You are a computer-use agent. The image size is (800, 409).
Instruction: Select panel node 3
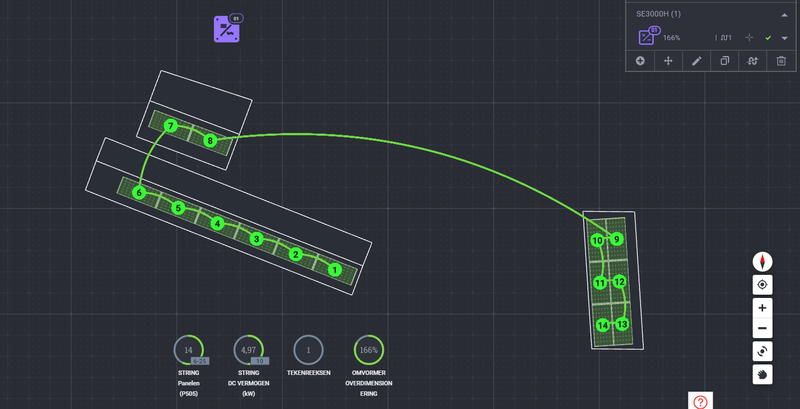click(x=257, y=239)
